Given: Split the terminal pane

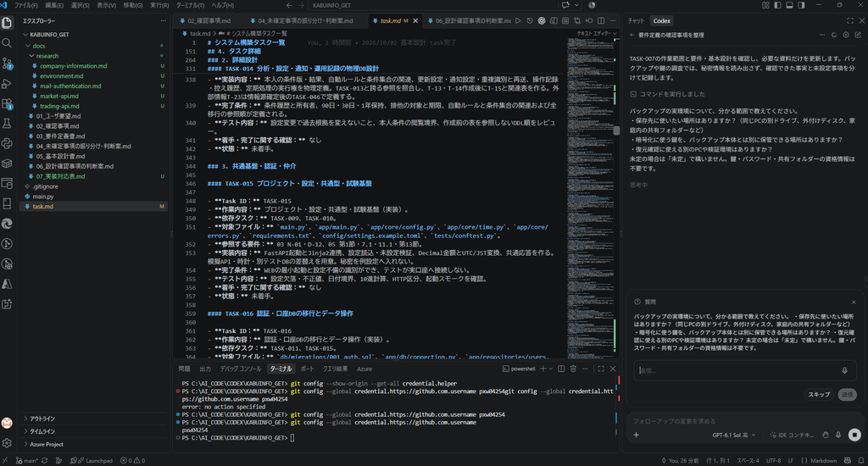Looking at the screenshot, I should pyautogui.click(x=561, y=369).
